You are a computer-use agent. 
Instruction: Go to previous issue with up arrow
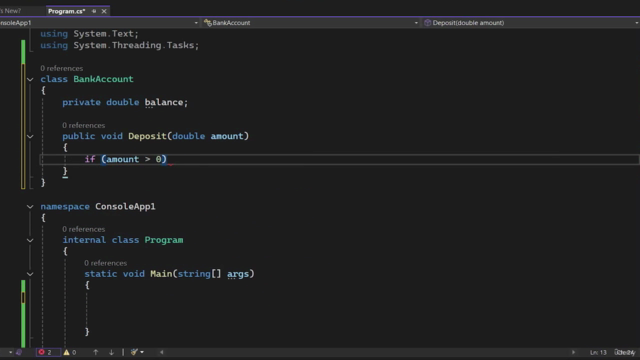(96, 352)
